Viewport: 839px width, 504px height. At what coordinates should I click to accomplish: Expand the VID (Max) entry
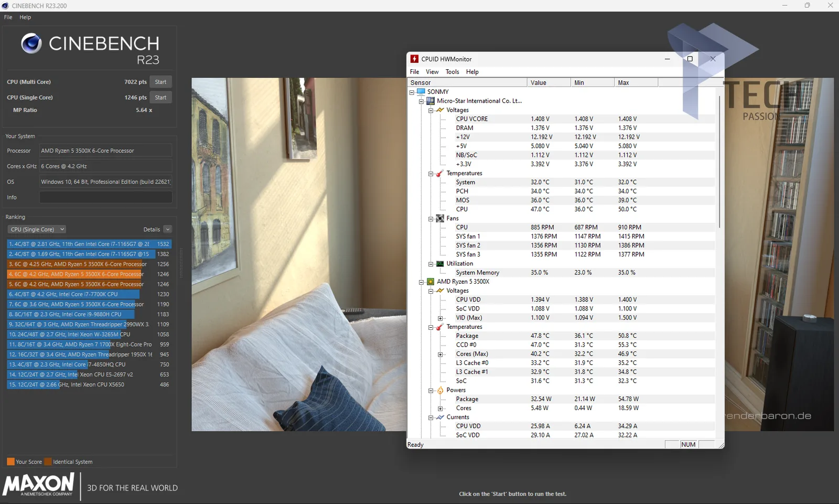coord(440,318)
